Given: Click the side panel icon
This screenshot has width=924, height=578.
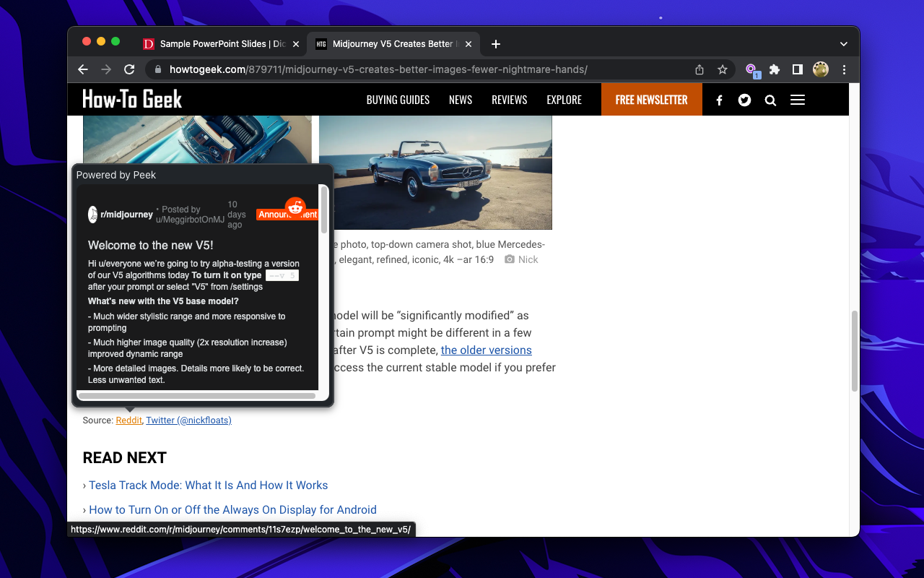Looking at the screenshot, I should coord(797,69).
